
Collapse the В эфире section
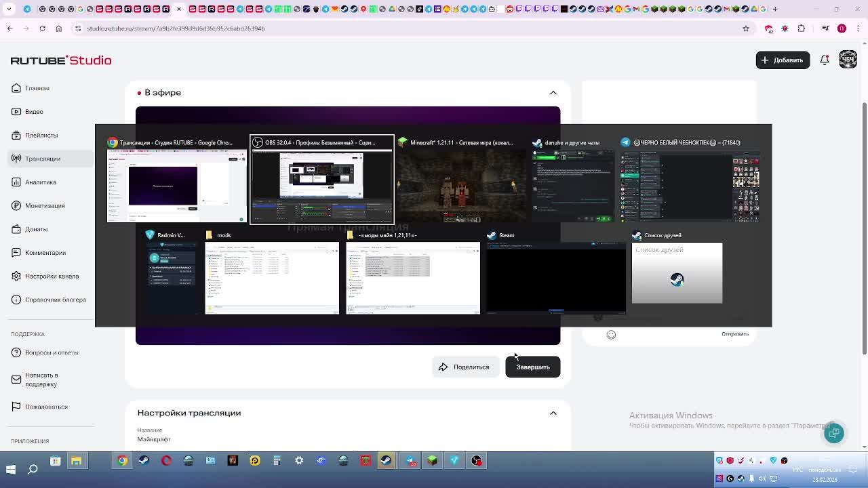(553, 93)
